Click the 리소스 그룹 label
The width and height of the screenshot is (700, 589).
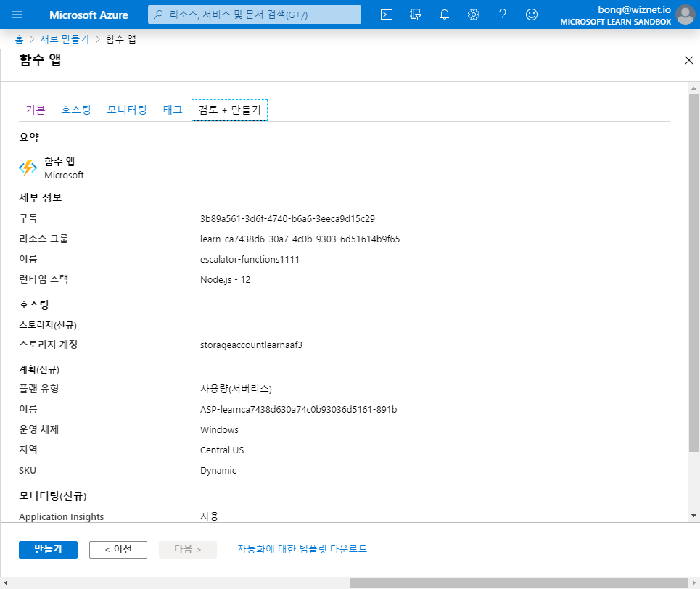click(44, 239)
